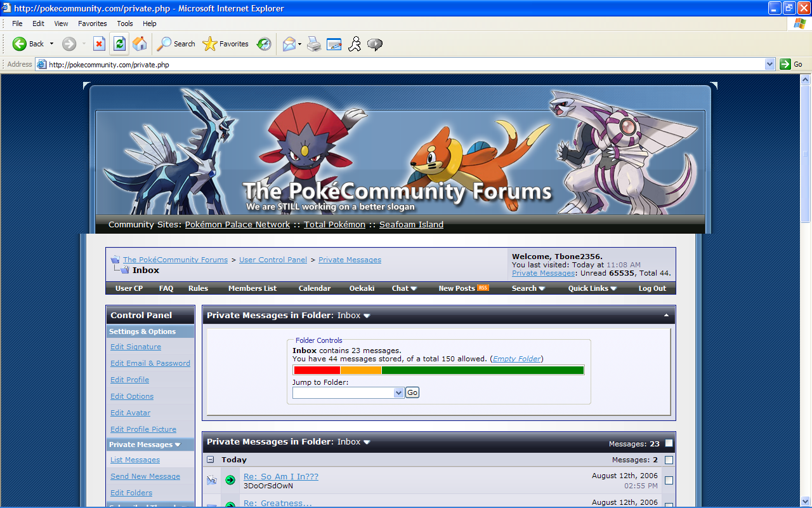Open the Send New Message link
This screenshot has height=508, width=812.
[145, 476]
